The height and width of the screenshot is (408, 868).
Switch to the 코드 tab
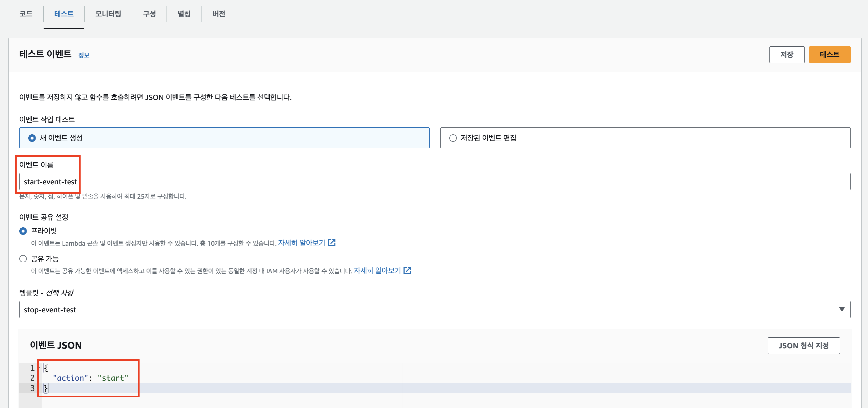point(26,14)
